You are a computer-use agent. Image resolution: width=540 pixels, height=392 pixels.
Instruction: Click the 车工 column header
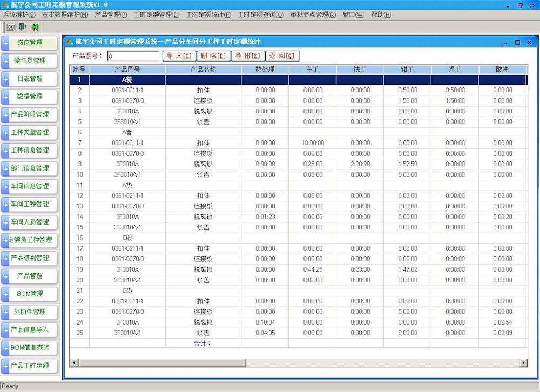313,70
